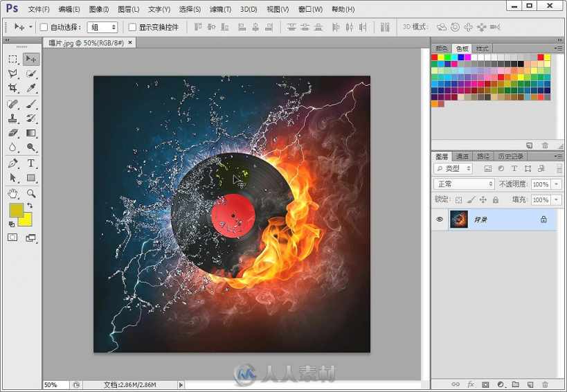The image size is (567, 392).
Task: Swap foreground and background colors
Action: pos(30,206)
